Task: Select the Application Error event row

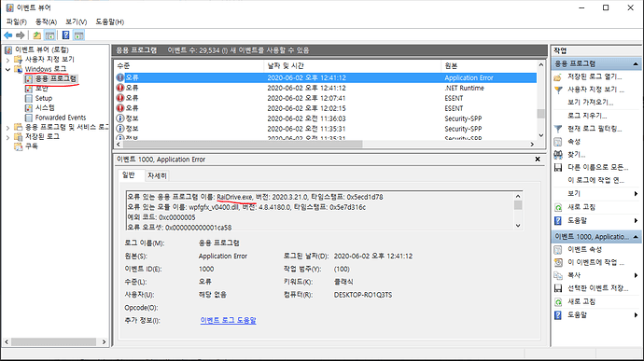Action: (x=326, y=77)
